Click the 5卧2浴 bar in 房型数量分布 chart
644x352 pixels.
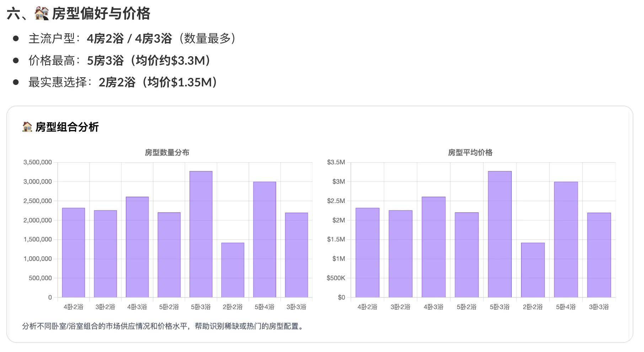point(169,255)
